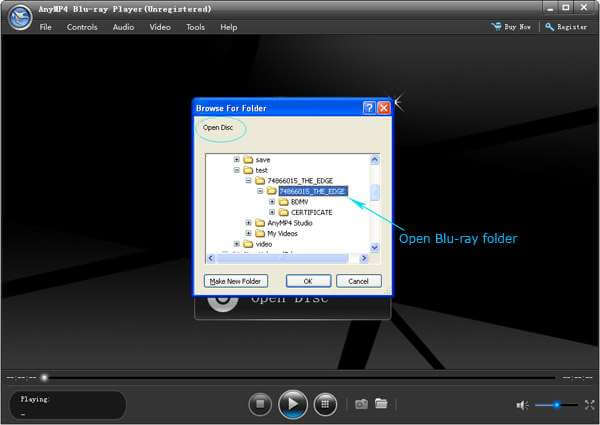
Task: Select the video folder
Action: 264,244
